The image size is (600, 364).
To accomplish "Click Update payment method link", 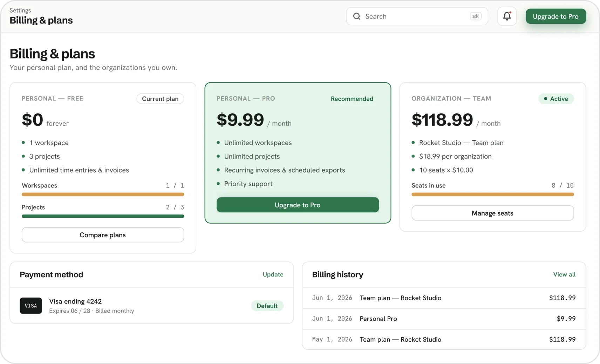I will tap(273, 274).
